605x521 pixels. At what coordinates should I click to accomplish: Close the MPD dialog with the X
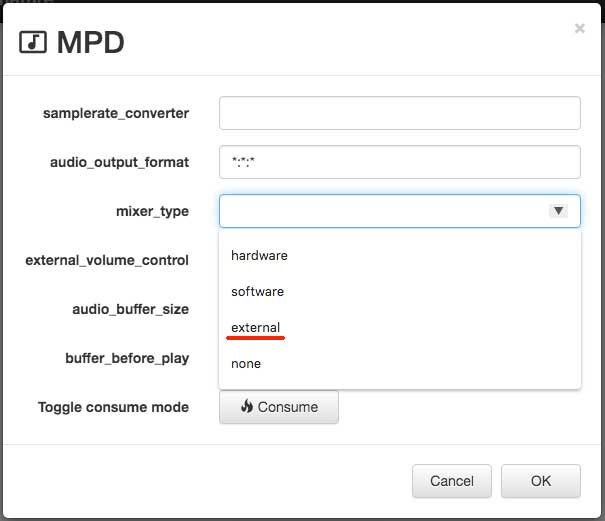pyautogui.click(x=580, y=28)
